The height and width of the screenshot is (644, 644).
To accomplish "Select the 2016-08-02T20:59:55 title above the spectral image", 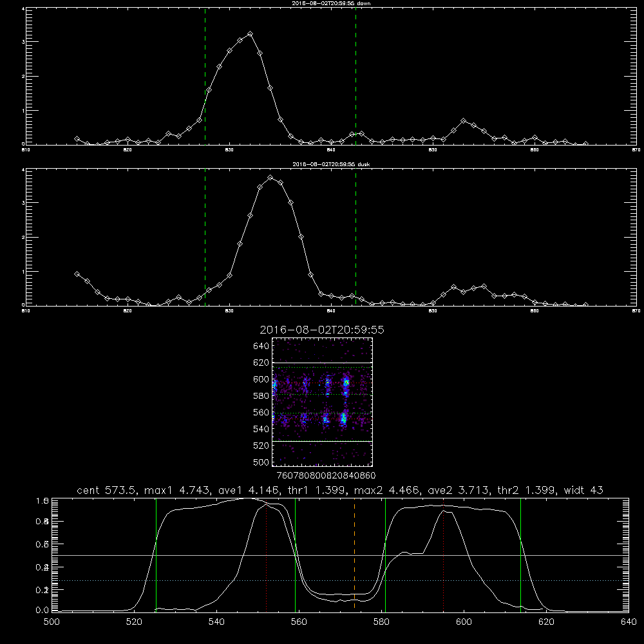I will (x=322, y=330).
